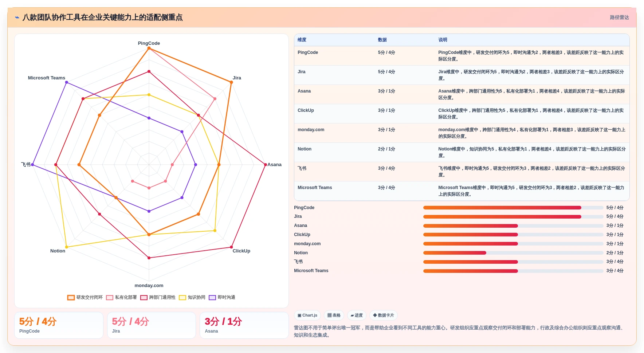Viewport: 644px width, 353px height.
Task: Click the Asana row name in table
Action: (304, 91)
